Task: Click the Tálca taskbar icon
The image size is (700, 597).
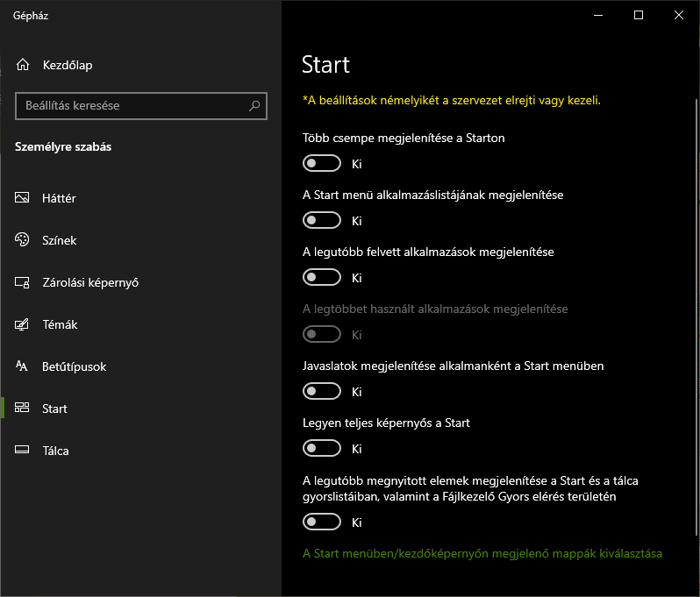Action: 23,451
